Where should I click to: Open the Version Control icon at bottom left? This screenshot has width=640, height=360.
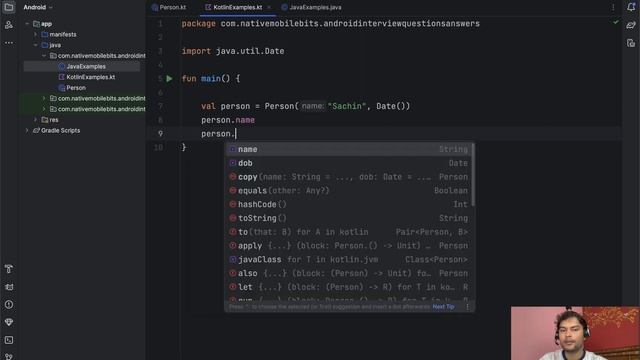pos(9,356)
